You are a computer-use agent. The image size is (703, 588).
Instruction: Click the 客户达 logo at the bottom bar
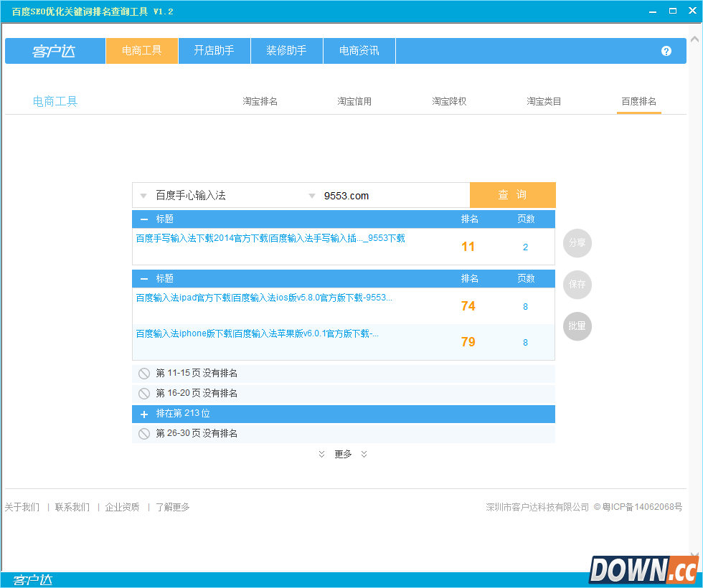(x=32, y=578)
